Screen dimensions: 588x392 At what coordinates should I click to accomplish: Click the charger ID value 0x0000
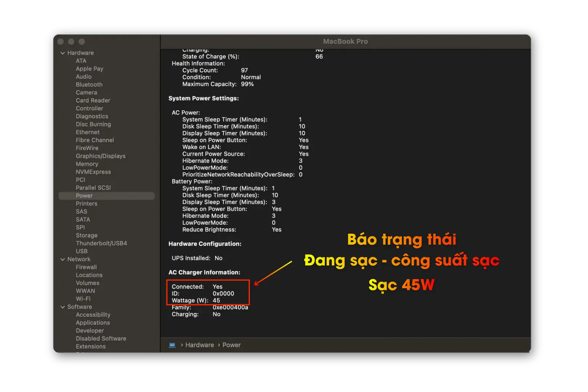click(x=223, y=294)
